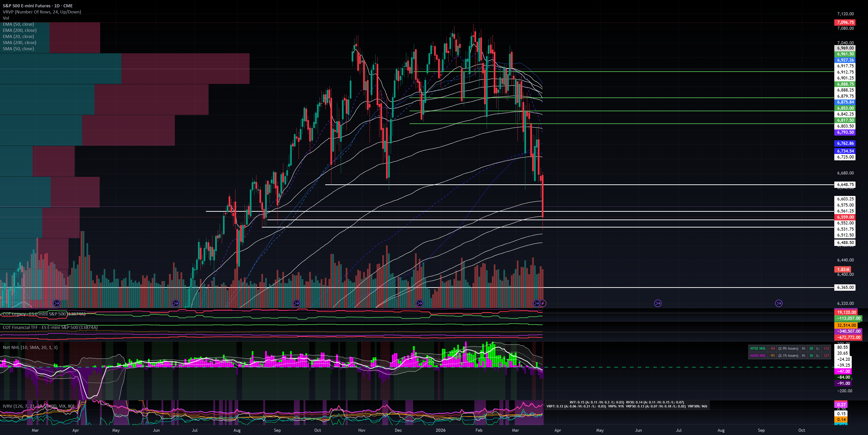Open the contract rollover marker in mid-June 2025

pos(176,303)
